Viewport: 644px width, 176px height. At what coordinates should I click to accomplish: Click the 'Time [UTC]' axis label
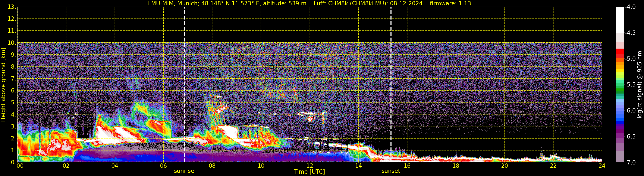point(310,172)
